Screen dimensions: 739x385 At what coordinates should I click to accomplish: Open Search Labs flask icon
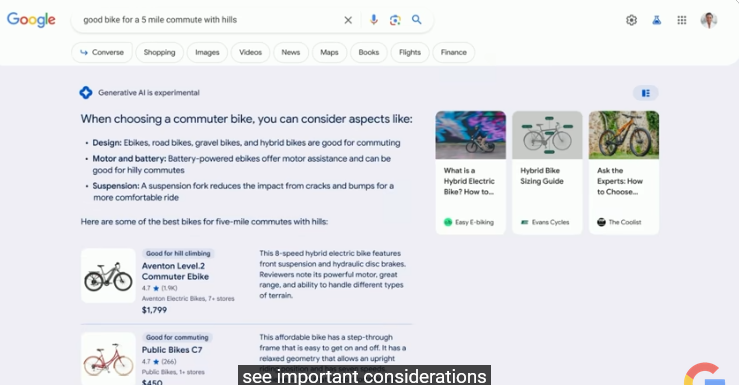click(657, 20)
